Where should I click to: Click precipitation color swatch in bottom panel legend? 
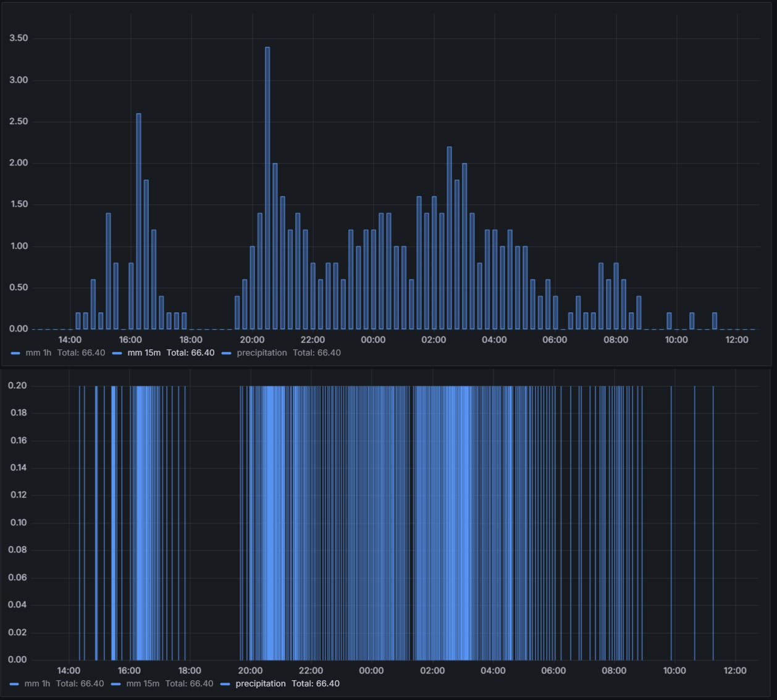tap(225, 684)
